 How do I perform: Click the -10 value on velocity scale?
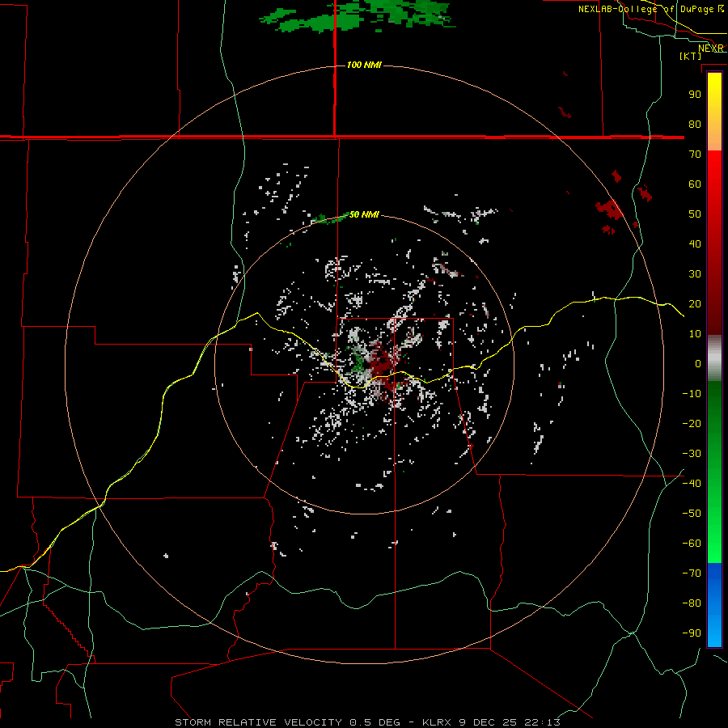[x=692, y=394]
